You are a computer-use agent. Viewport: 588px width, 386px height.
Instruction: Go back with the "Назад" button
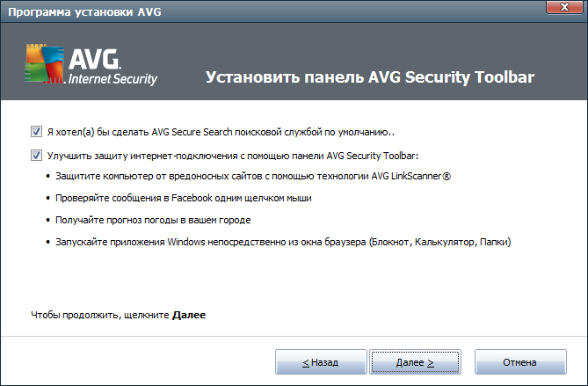tap(320, 361)
